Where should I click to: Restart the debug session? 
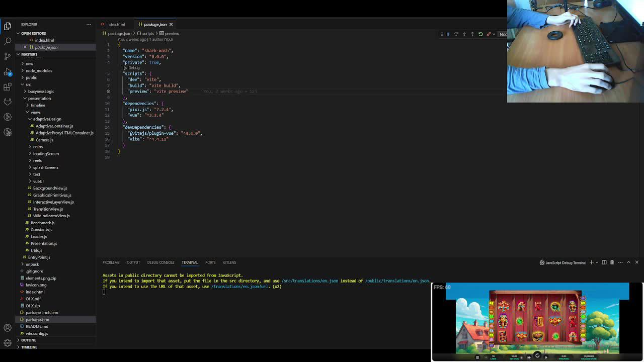pyautogui.click(x=480, y=34)
